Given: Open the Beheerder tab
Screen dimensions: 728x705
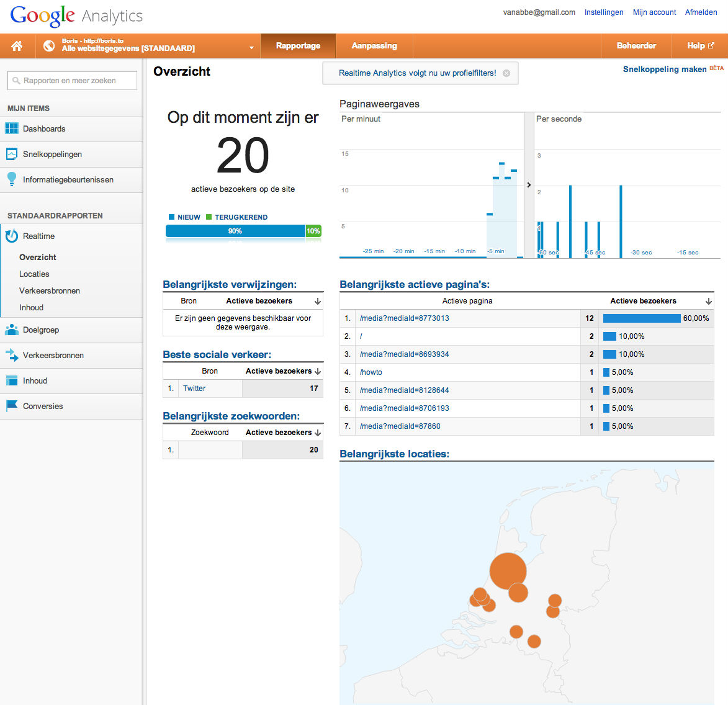Looking at the screenshot, I should click(636, 46).
